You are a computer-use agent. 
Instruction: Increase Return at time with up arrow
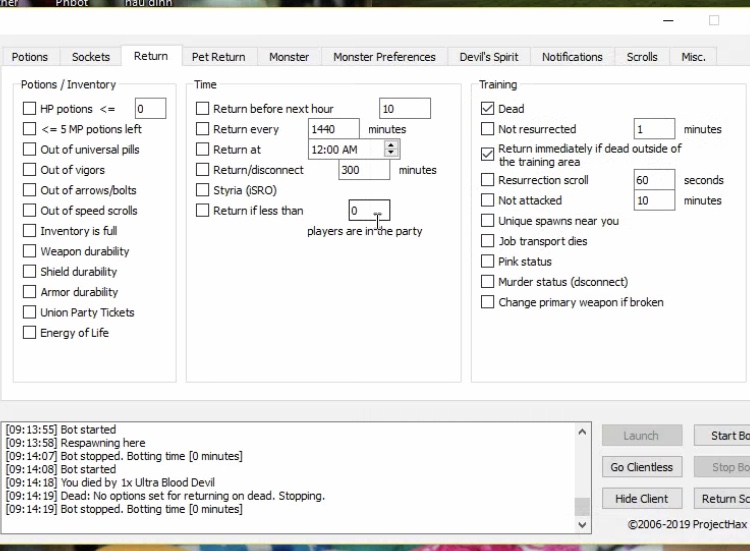[391, 145]
